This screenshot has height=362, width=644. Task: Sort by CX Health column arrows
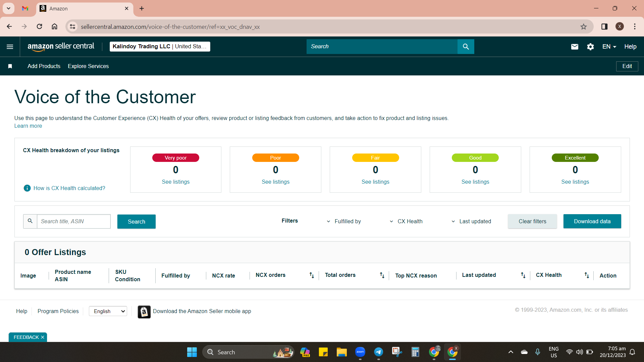[x=587, y=275]
